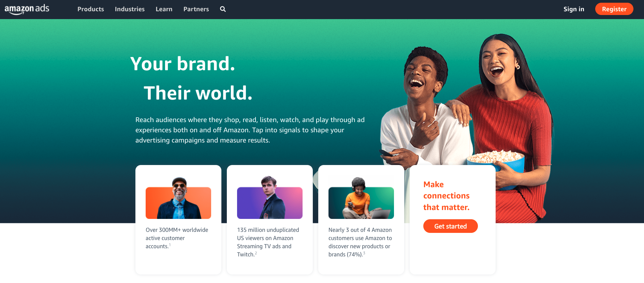
Task: Click the 'Reach audiences where they shop' paragraph
Action: click(250, 130)
